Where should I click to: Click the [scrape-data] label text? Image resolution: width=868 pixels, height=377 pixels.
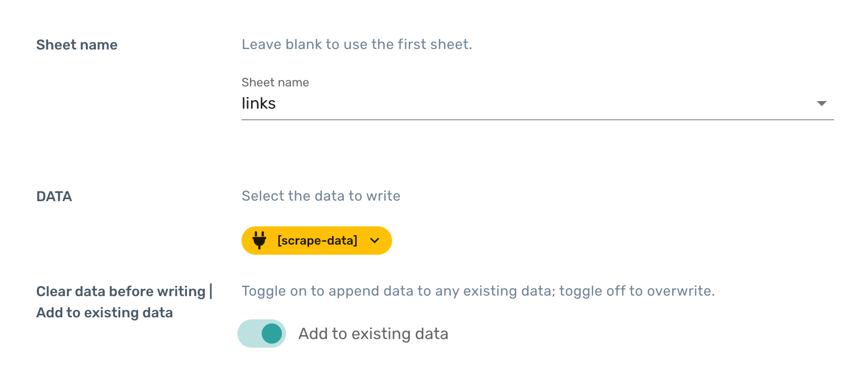point(317,241)
